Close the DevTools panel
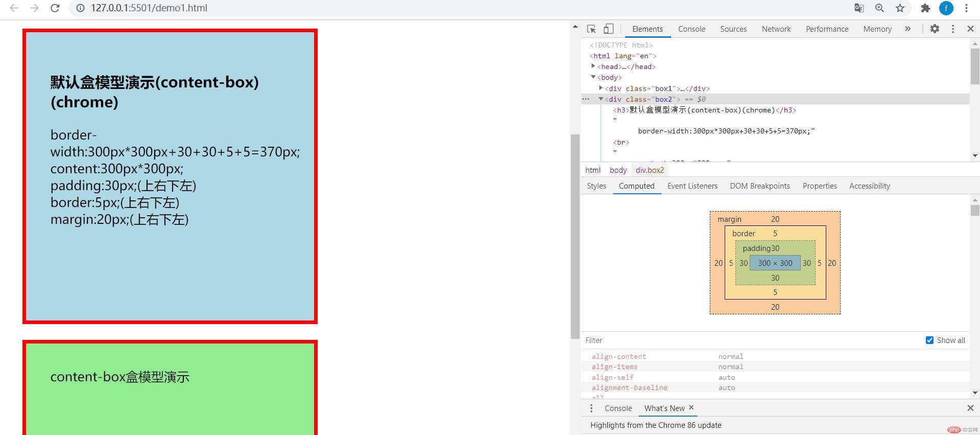The height and width of the screenshot is (435, 980). click(970, 29)
